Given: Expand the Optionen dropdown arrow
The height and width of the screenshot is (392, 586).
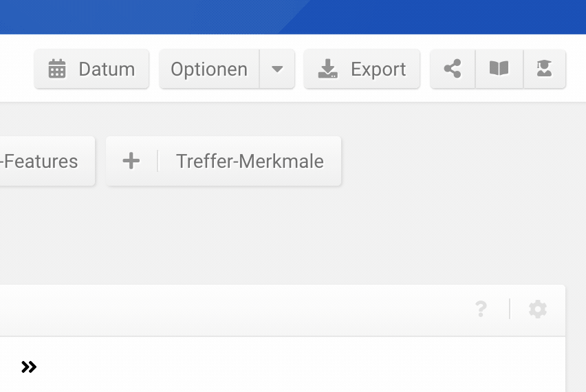Looking at the screenshot, I should tap(277, 69).
